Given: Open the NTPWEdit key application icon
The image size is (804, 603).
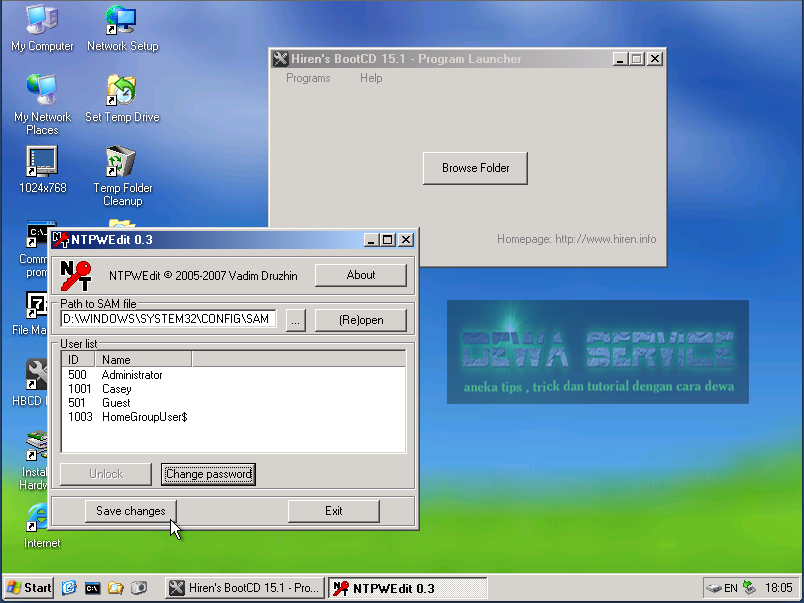Looking at the screenshot, I should coord(73,277).
